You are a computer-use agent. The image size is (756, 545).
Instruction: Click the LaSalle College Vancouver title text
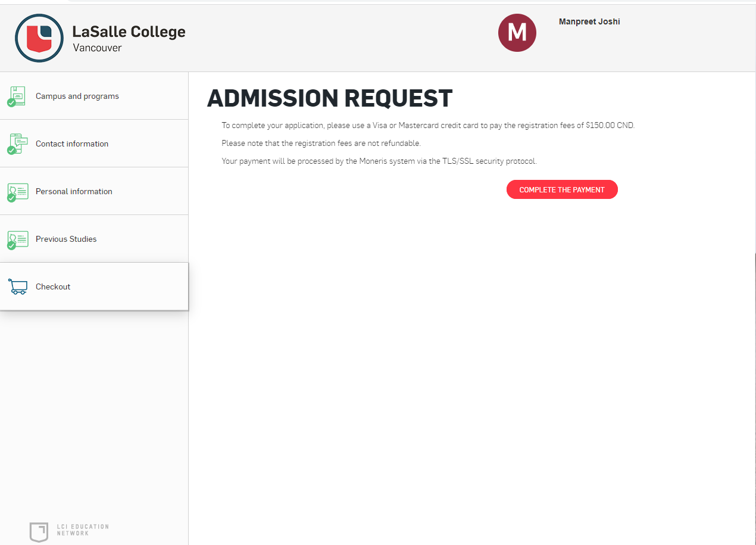(129, 39)
